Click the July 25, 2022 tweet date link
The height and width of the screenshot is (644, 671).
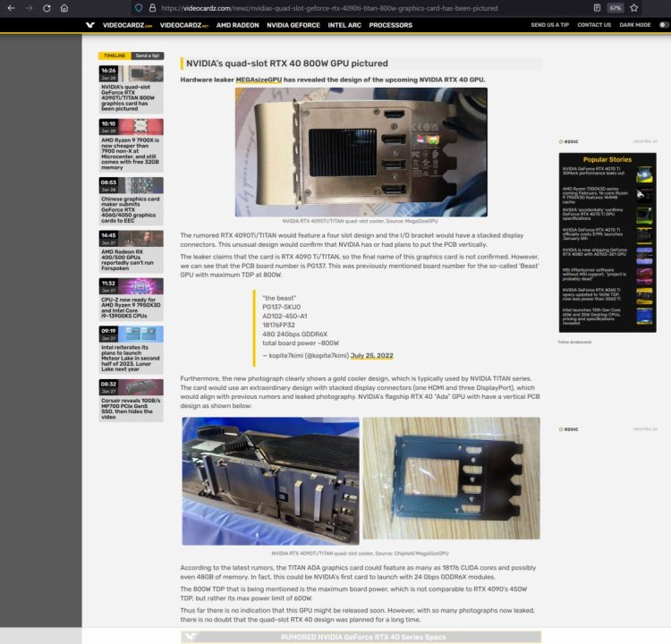coord(372,356)
